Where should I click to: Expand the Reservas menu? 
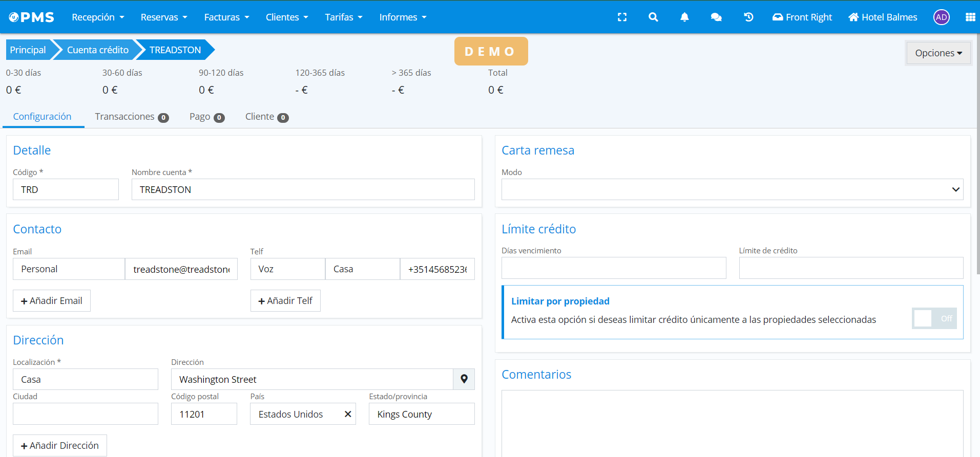coord(164,17)
